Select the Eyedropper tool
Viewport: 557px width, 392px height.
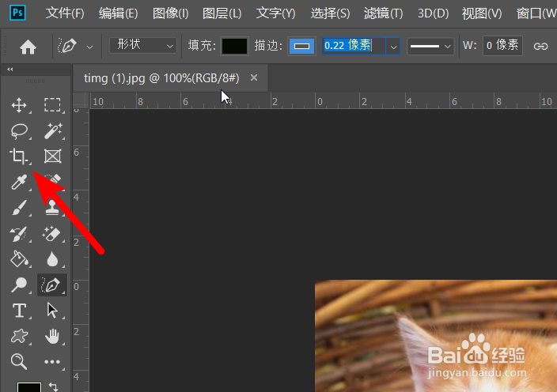coord(19,182)
